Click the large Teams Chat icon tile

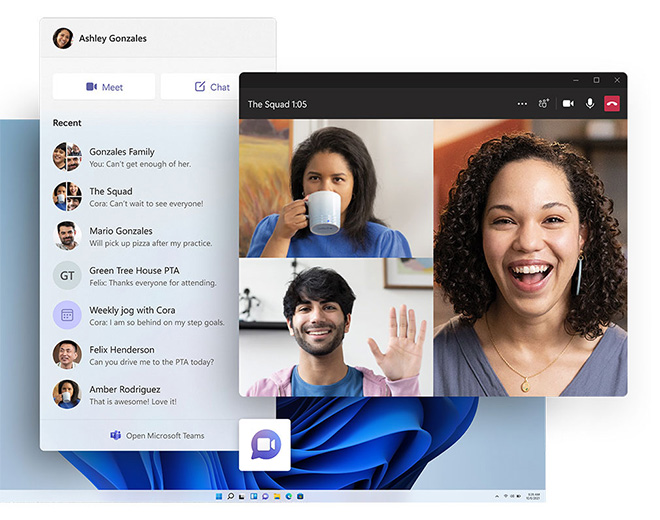[x=265, y=445]
